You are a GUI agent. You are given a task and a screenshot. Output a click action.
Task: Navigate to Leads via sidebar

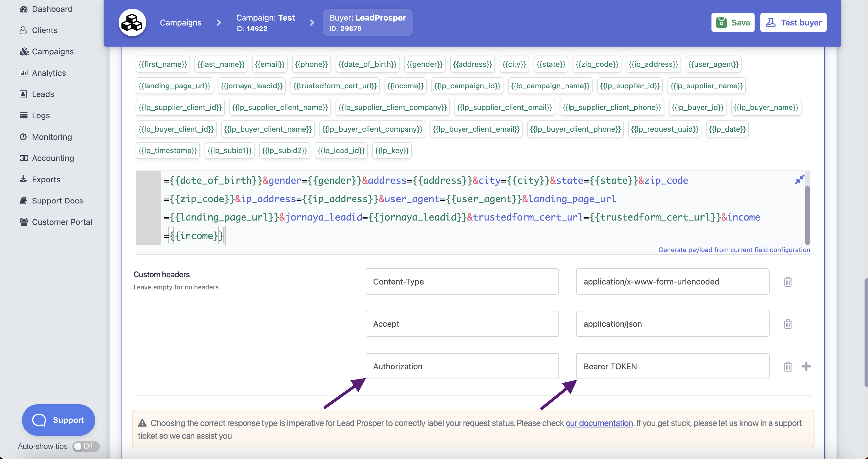43,94
